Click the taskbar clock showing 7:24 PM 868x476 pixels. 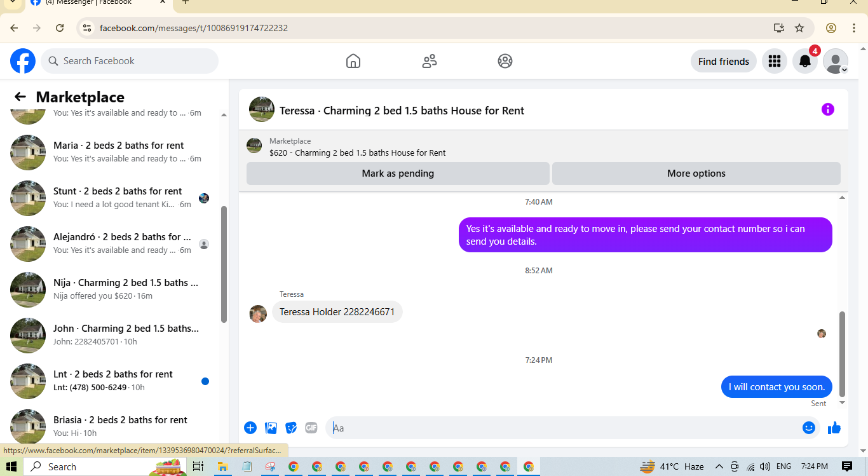[x=814, y=466]
